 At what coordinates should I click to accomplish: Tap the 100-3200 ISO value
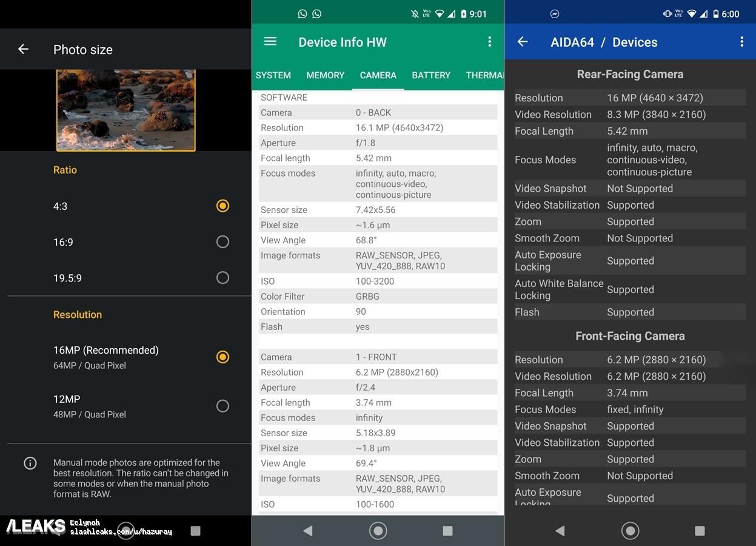(x=375, y=281)
